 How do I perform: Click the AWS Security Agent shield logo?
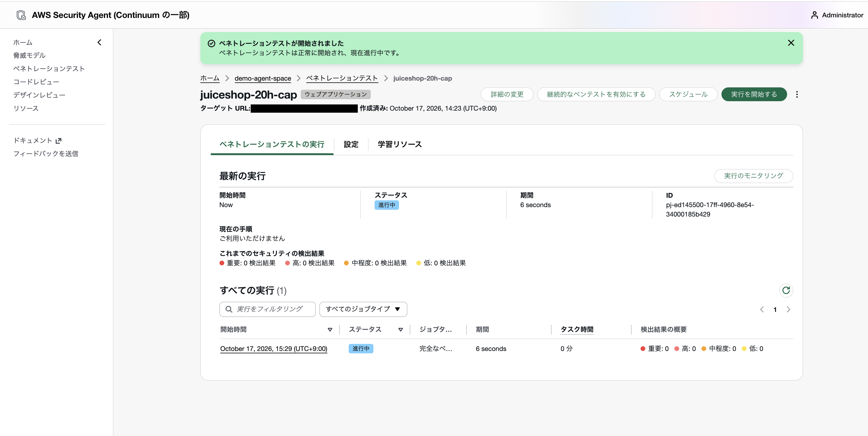click(x=21, y=15)
